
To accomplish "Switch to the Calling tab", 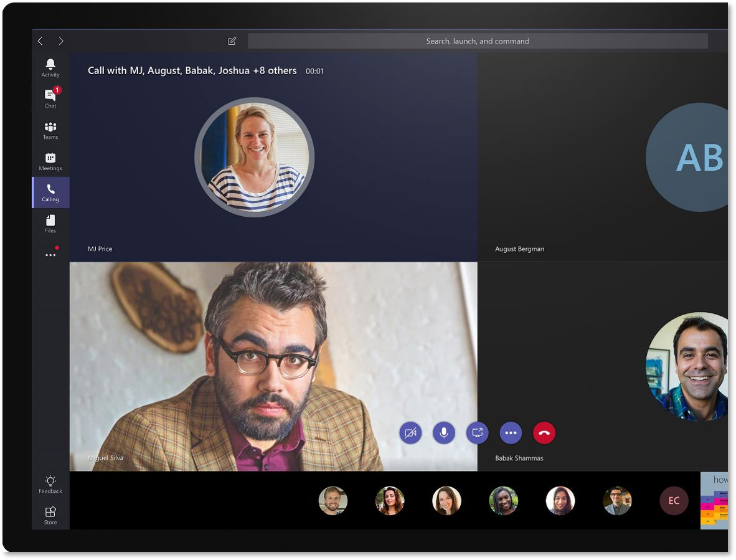I will click(x=50, y=192).
